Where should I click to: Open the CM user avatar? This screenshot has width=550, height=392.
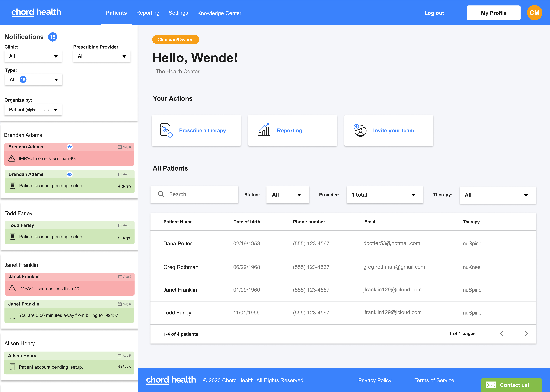[534, 13]
